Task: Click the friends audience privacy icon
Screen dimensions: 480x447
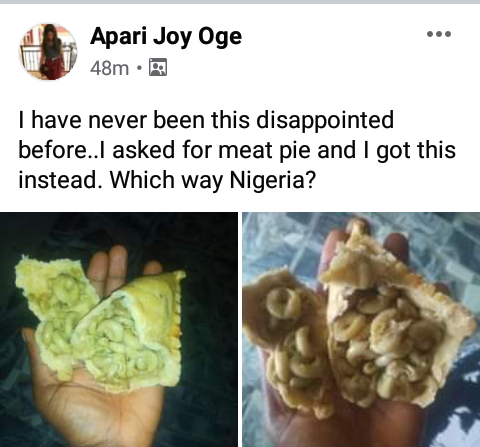Action: pos(158,67)
